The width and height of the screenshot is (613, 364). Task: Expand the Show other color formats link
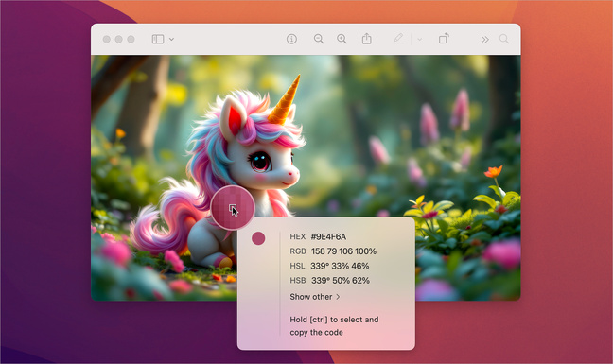click(315, 297)
